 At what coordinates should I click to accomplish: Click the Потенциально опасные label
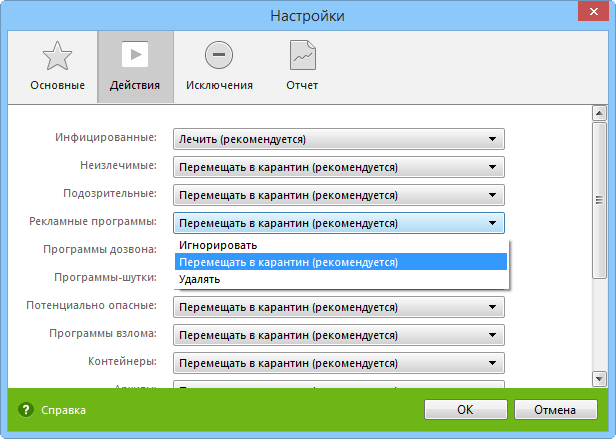click(92, 305)
